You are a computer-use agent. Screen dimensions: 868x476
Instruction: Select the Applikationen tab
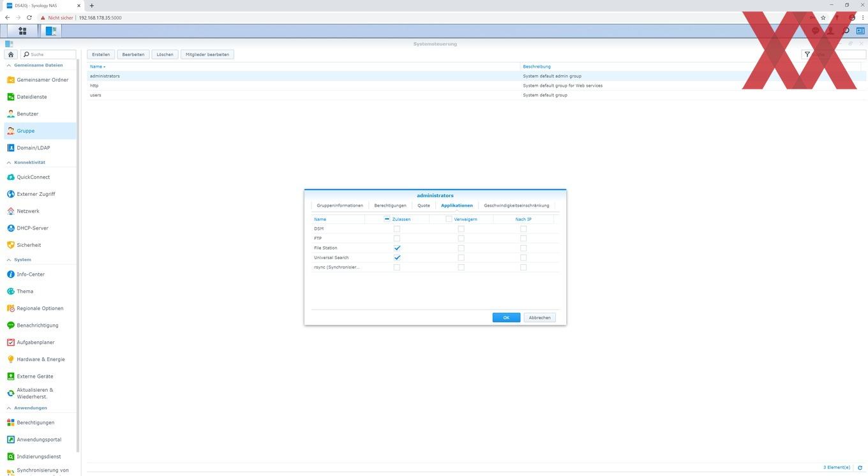457,205
